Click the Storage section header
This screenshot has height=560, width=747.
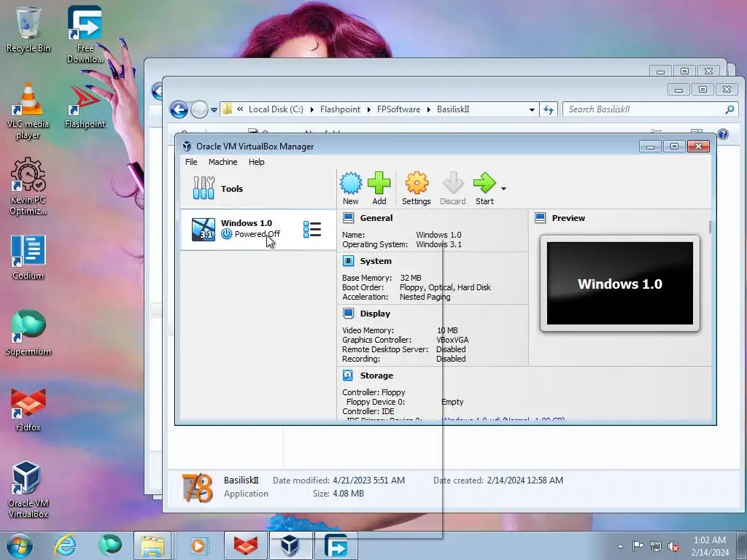376,376
